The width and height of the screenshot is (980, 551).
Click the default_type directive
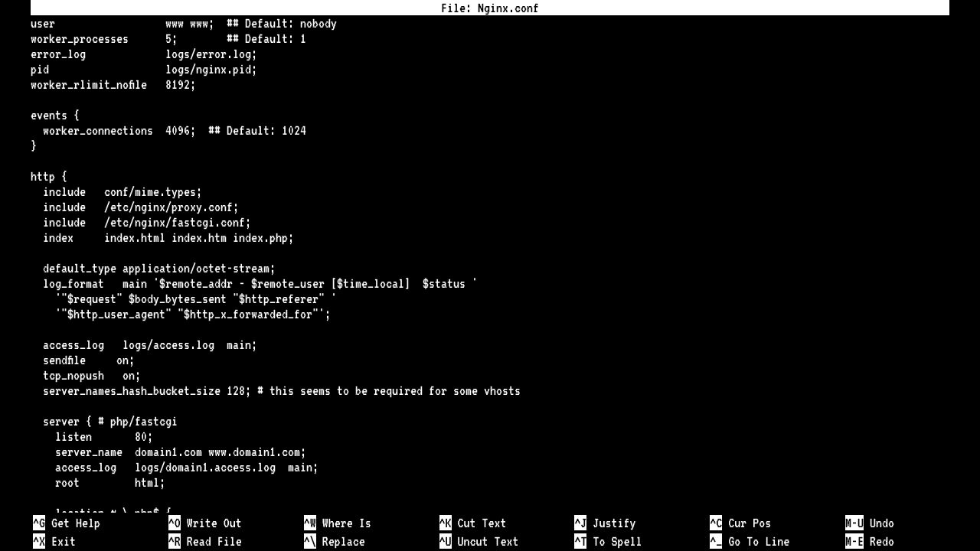click(x=80, y=269)
